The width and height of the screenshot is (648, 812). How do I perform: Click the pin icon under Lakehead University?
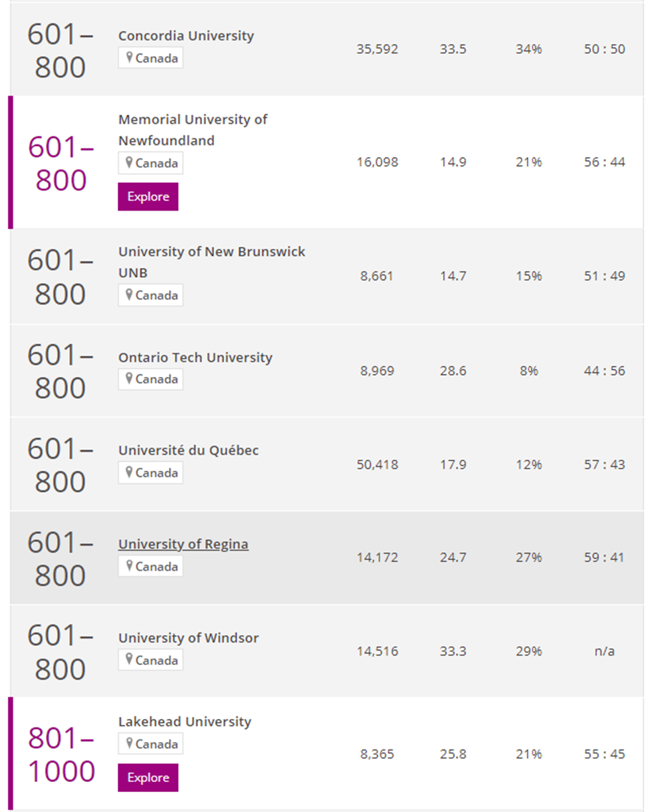130,744
